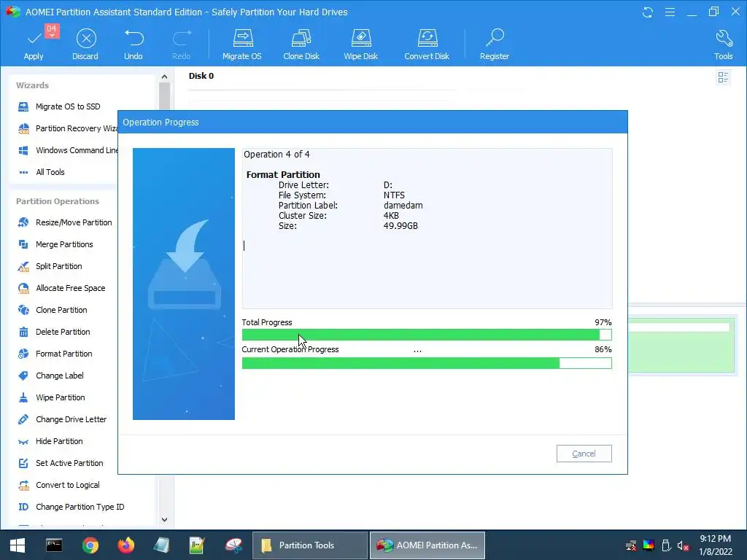
Task: Switch to AOMEI Partition Assistant taskbar button
Action: pos(427,545)
